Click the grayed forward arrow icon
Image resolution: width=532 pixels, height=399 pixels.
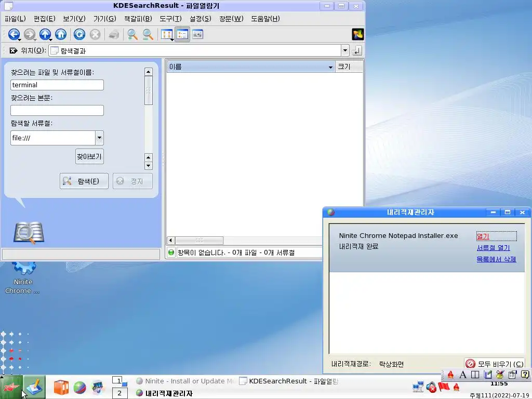pyautogui.click(x=30, y=34)
